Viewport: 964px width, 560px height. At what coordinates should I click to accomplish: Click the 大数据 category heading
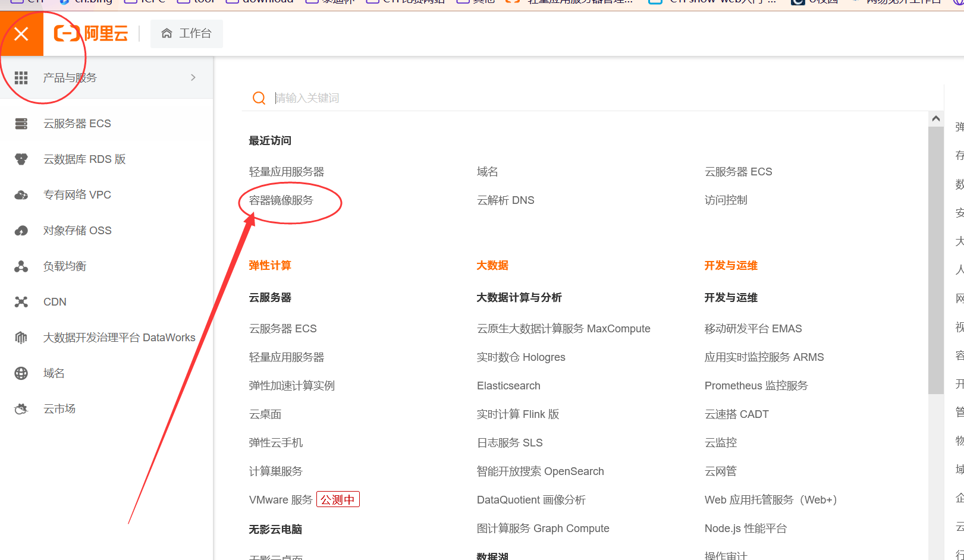pyautogui.click(x=492, y=266)
